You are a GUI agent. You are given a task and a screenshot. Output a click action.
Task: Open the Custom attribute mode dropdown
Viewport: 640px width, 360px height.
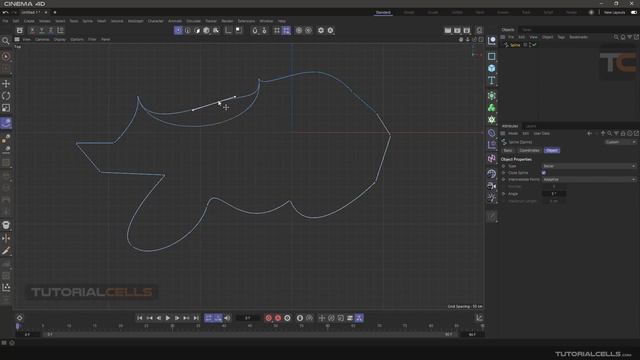620,142
